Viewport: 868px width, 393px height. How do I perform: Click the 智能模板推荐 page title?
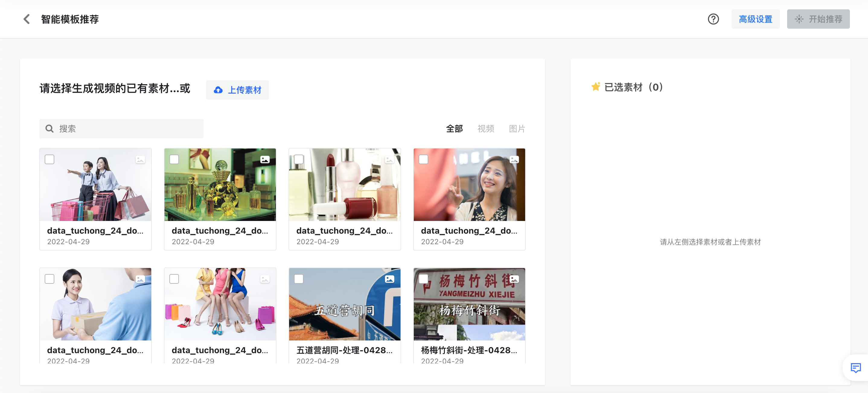(70, 19)
